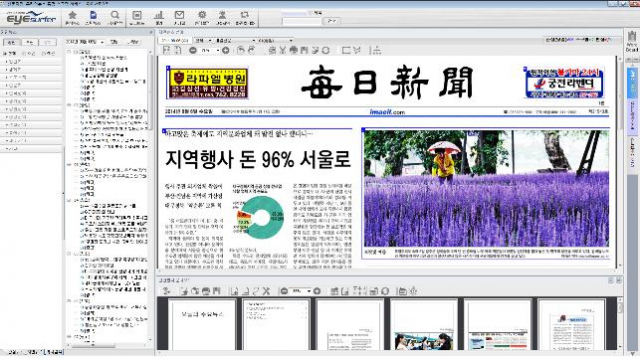Image resolution: width=640 pixels, height=360 pixels.
Task: Open the bottom scrap panel zoom percentage dropdown
Action: pos(309,291)
